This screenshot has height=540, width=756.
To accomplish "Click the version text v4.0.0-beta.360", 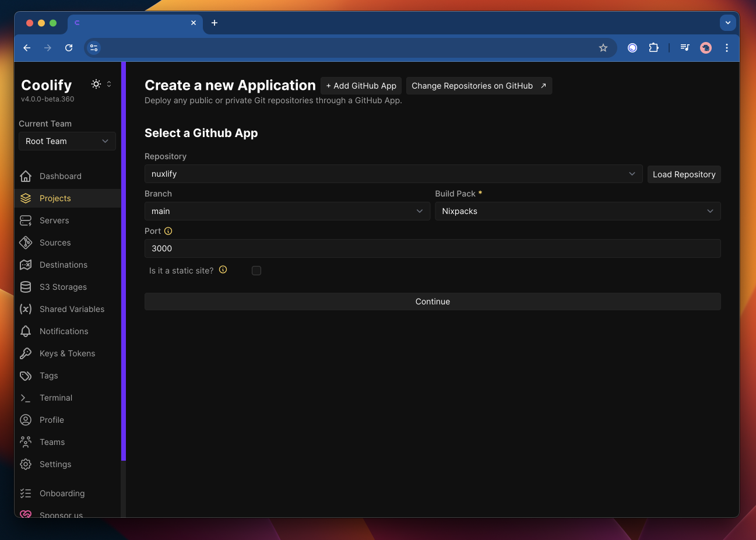I will (48, 99).
